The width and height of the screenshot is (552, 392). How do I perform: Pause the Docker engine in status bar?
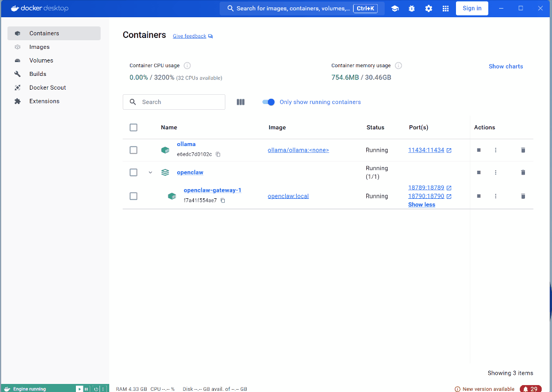[86, 389]
